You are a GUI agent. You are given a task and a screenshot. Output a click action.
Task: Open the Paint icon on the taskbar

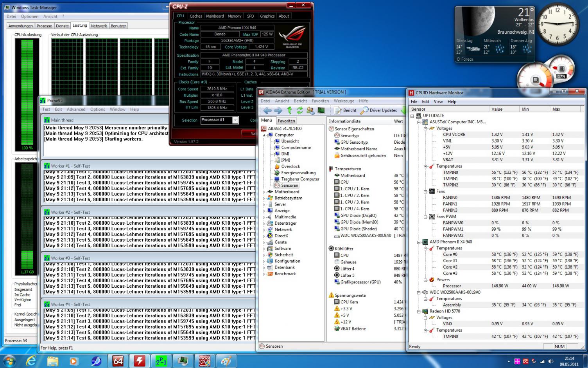point(226,361)
